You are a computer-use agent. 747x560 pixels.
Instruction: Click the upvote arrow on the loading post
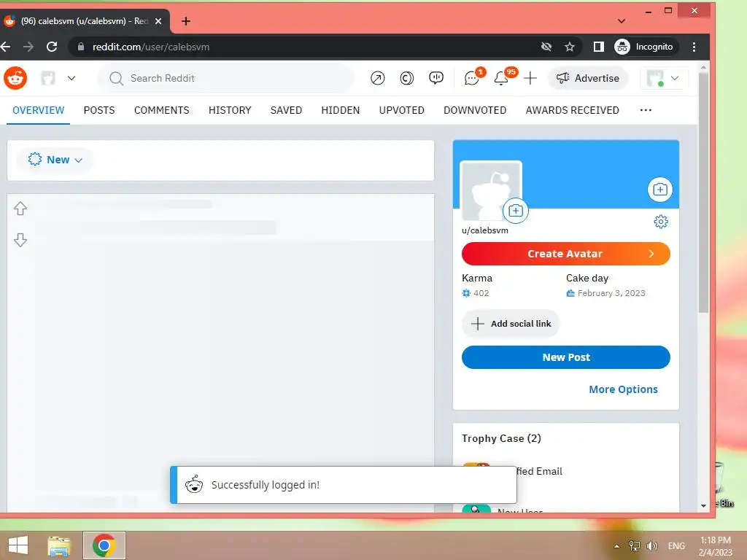(20, 209)
